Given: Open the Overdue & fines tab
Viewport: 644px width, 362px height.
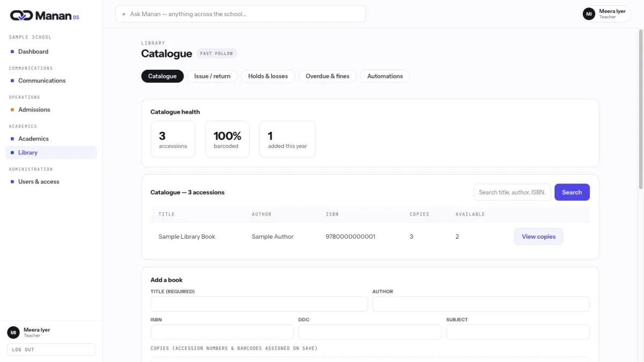Looking at the screenshot, I should (327, 76).
